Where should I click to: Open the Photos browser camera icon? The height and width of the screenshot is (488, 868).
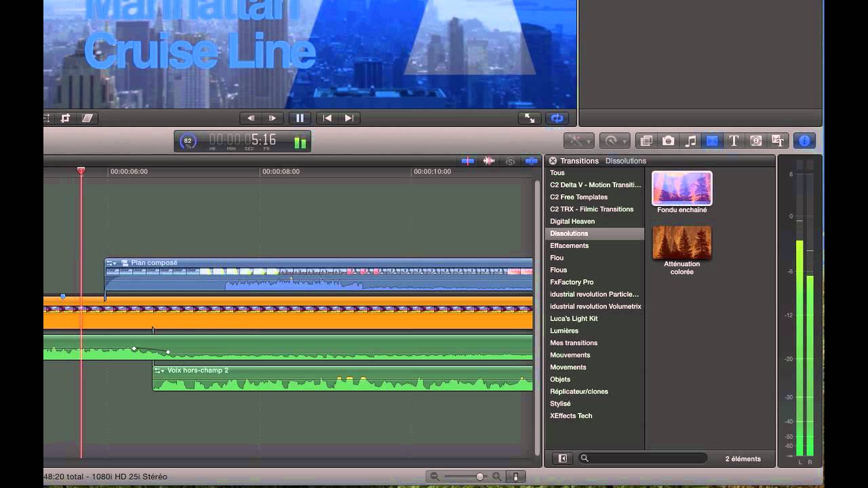pyautogui.click(x=668, y=141)
